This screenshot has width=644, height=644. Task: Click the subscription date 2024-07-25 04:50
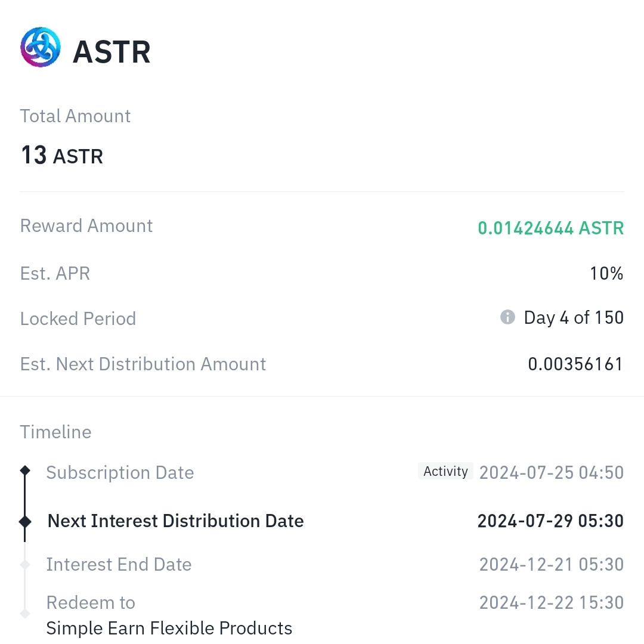[x=551, y=473]
